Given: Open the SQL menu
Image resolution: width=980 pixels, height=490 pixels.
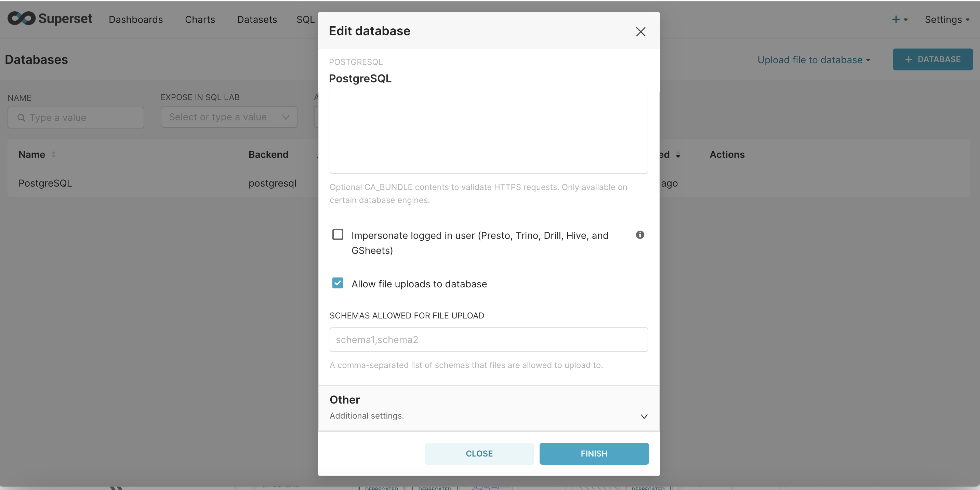Looking at the screenshot, I should 305,19.
